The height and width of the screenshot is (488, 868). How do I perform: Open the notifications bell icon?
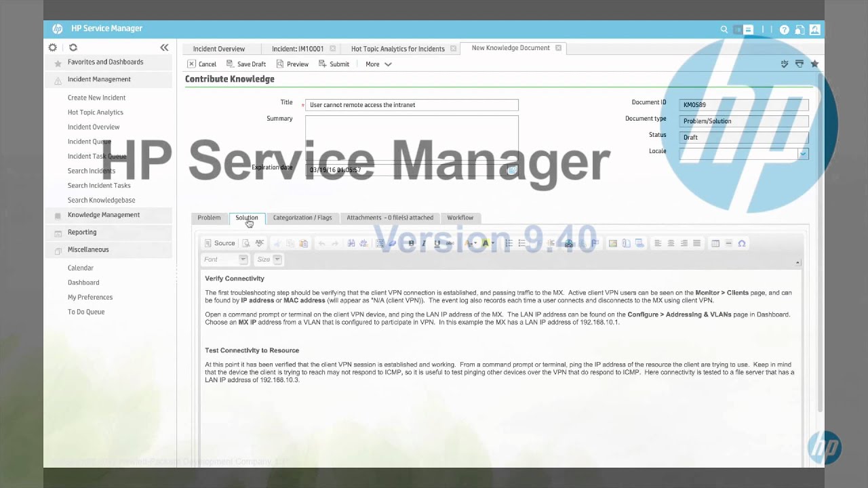800,29
